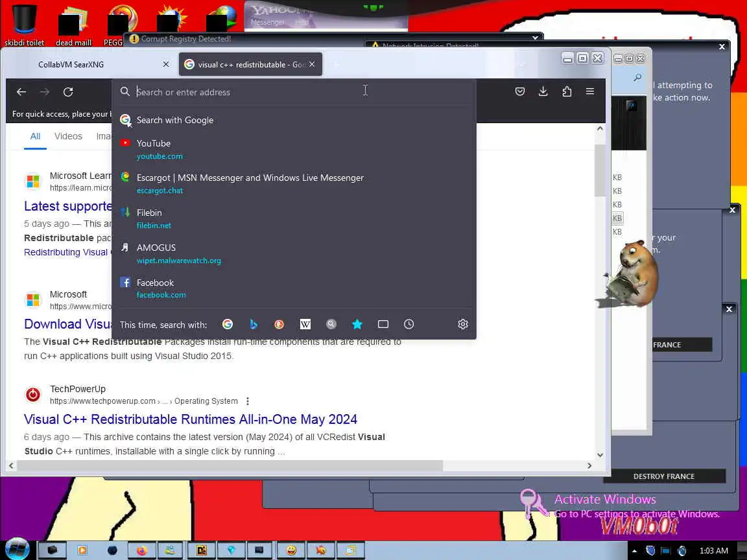Open the Redistributing Visual sublink

(x=65, y=252)
